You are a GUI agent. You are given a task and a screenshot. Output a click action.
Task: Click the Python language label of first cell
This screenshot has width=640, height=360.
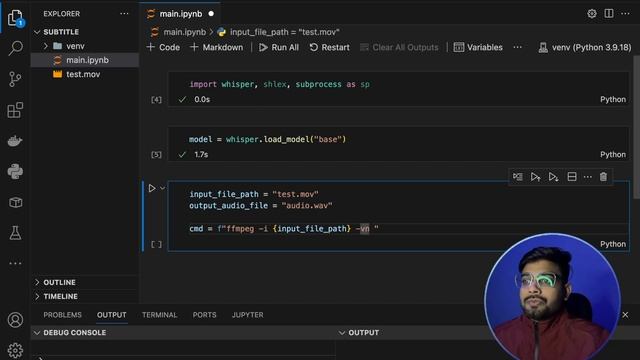tap(613, 100)
